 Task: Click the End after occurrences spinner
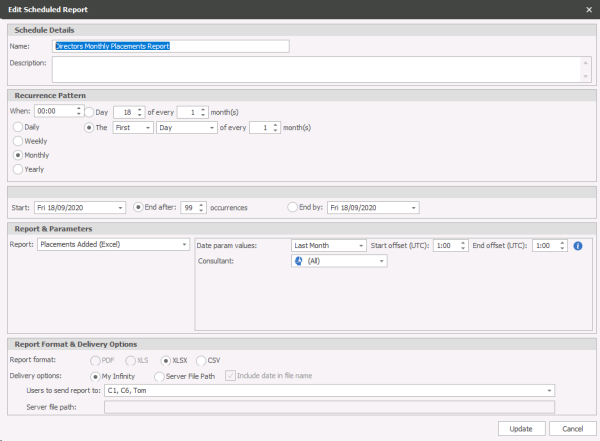tap(202, 207)
